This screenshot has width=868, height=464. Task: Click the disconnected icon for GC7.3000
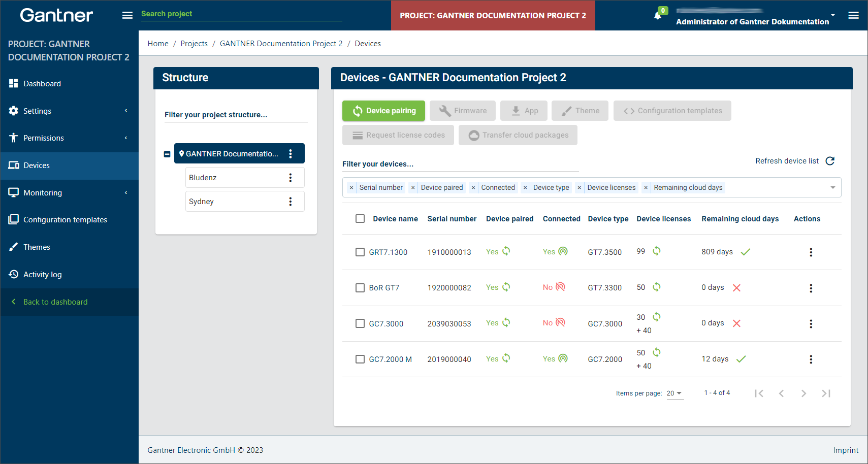tap(560, 322)
